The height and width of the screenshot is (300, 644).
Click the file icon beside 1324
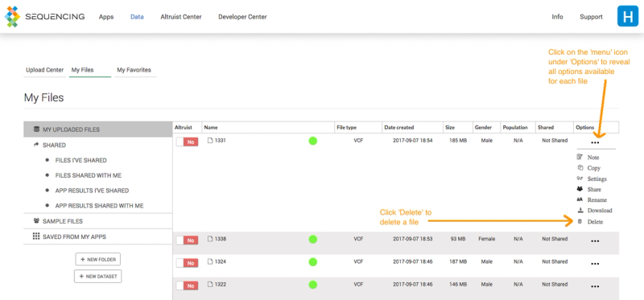[x=210, y=261]
